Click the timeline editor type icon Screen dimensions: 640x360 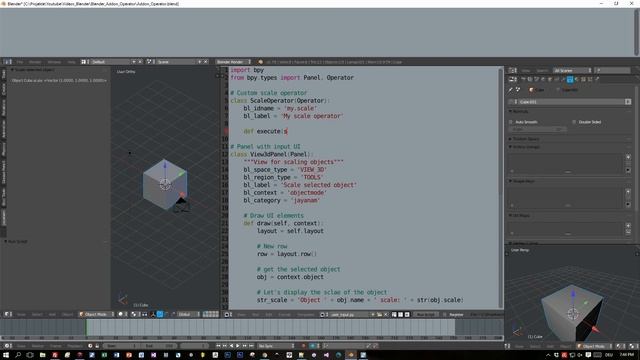click(x=8, y=346)
